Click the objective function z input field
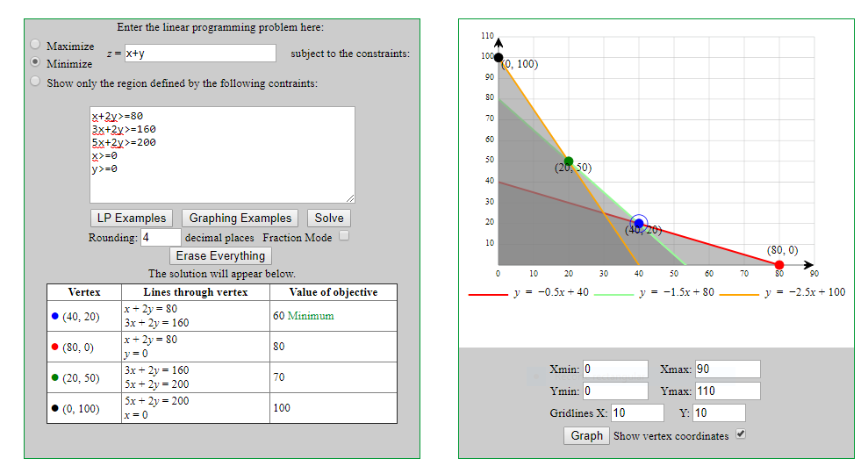This screenshot has height=466, width=868. point(200,54)
